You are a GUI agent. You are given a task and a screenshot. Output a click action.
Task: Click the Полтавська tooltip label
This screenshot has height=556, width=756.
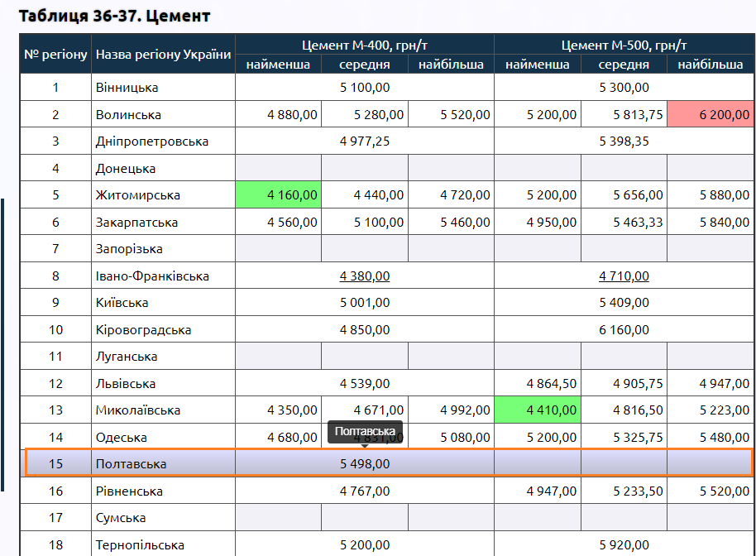coord(365,432)
